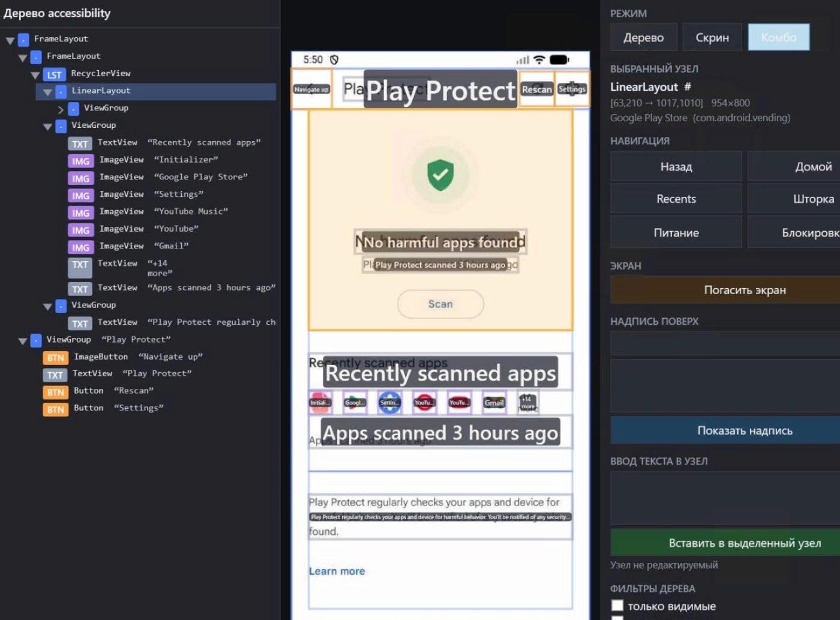The width and height of the screenshot is (840, 620).
Task: Tap the Scan button in preview
Action: pyautogui.click(x=440, y=304)
